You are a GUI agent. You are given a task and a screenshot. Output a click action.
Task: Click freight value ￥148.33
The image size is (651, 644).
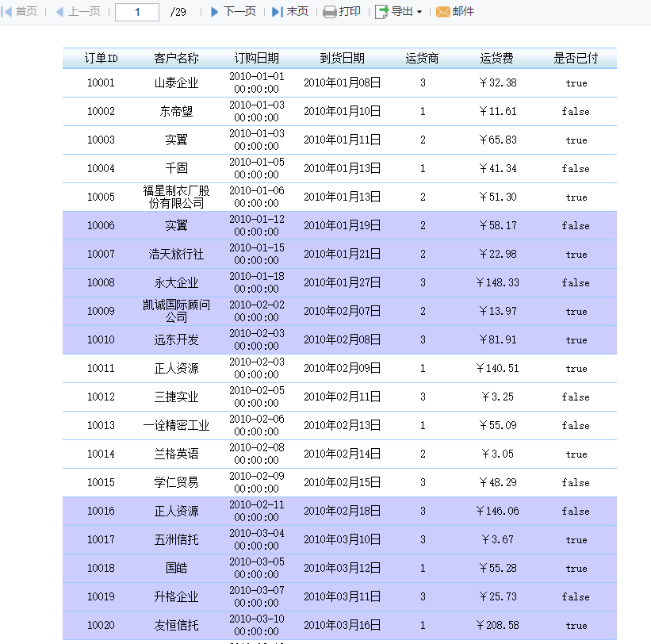click(x=497, y=283)
